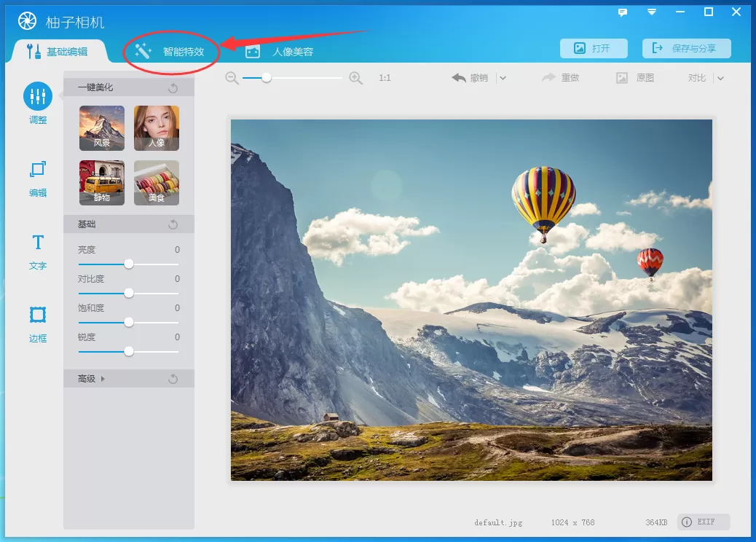Set zoom to 1:1

pos(385,78)
